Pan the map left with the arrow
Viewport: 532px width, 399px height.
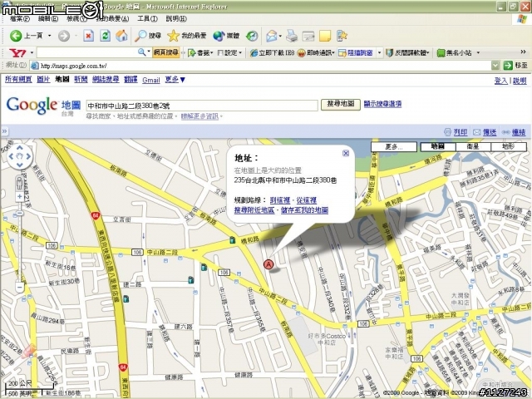click(x=11, y=156)
